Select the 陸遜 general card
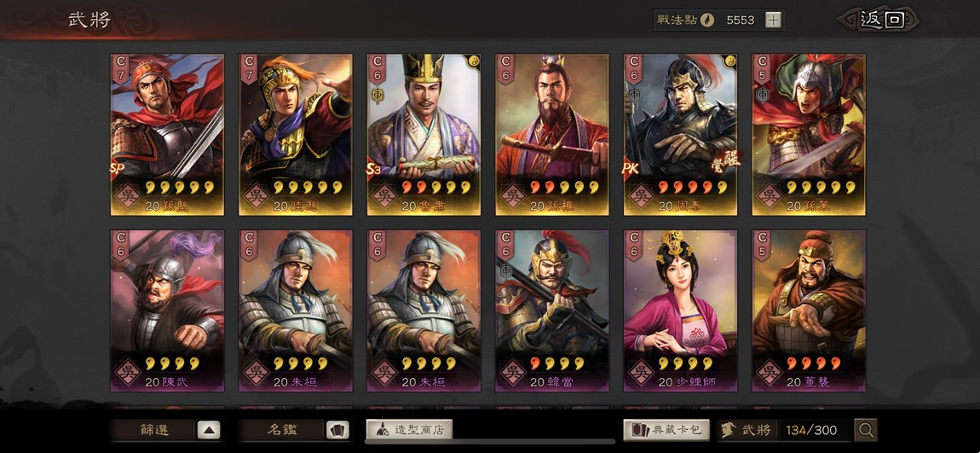 [296, 135]
